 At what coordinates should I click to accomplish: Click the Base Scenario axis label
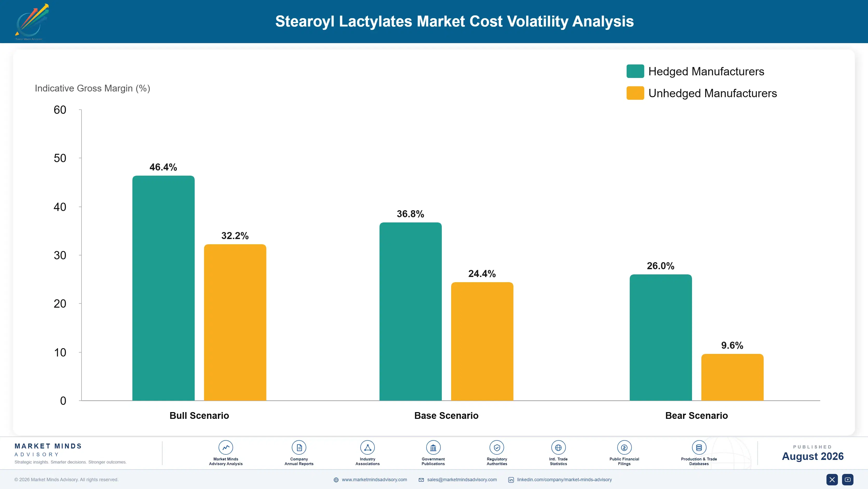click(446, 415)
